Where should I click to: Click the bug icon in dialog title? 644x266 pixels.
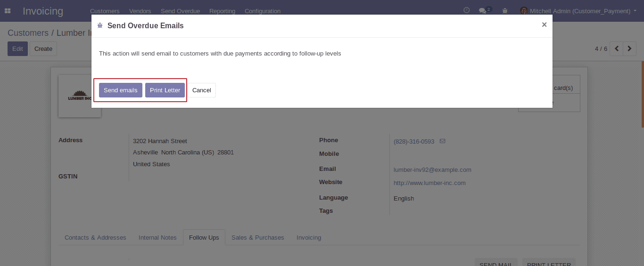coord(100,25)
